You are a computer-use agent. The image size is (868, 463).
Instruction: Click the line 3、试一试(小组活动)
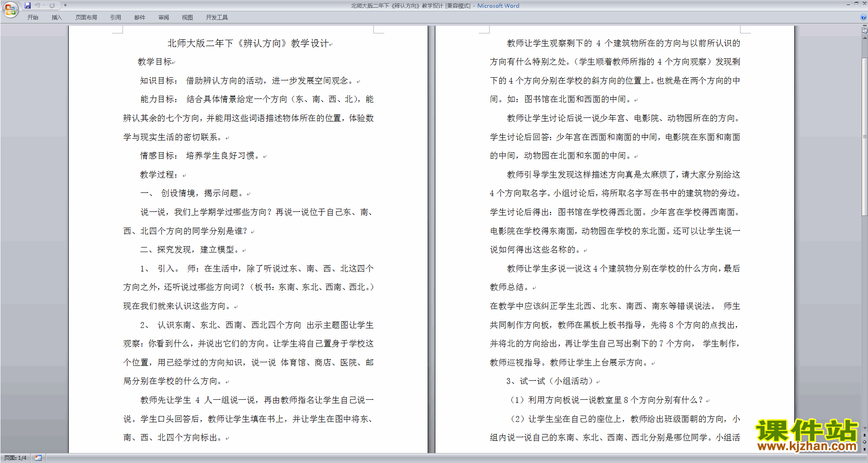coord(549,381)
